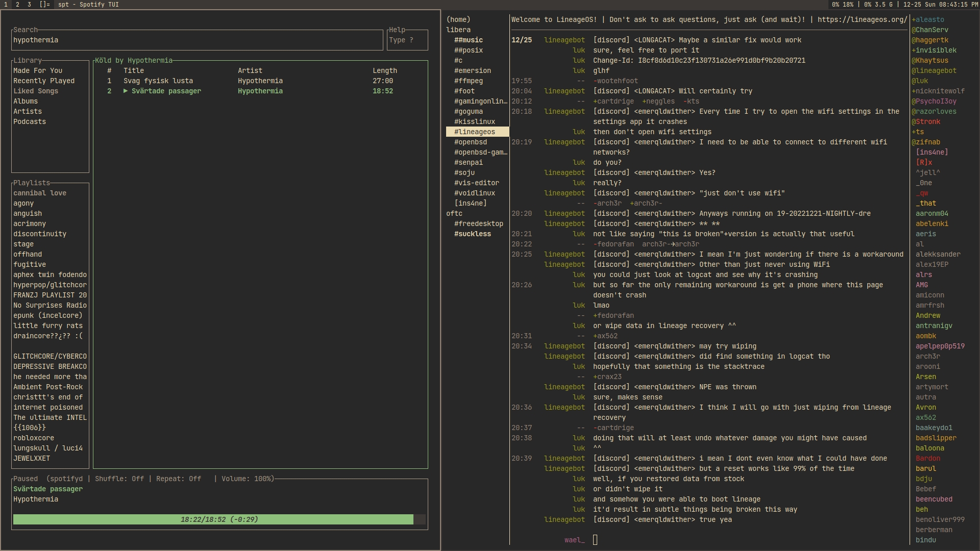Select the oftc network entry
980x551 pixels.
coord(454,213)
